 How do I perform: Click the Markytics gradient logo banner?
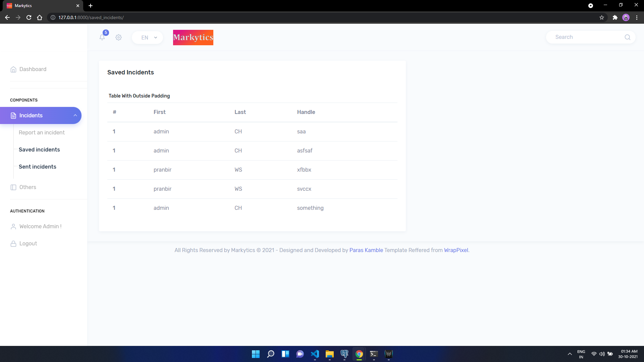click(193, 38)
